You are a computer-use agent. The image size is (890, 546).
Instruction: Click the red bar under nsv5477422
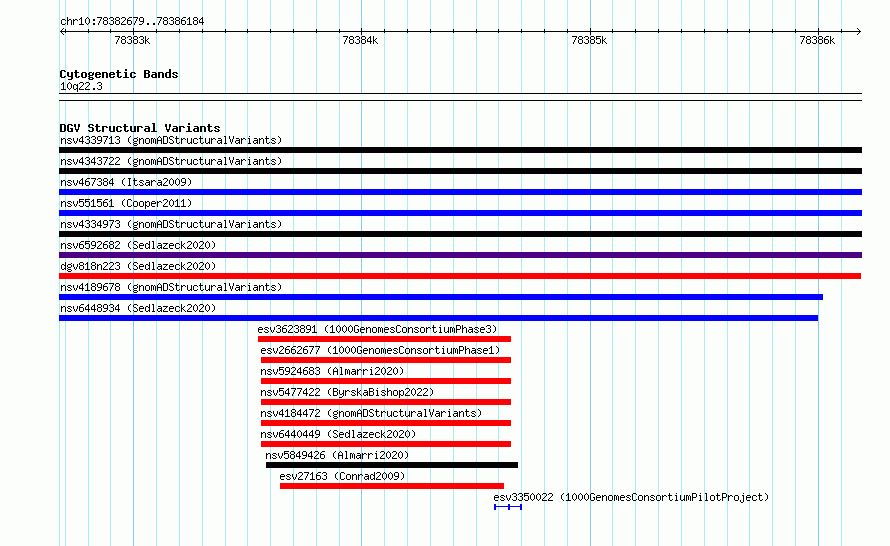pos(386,402)
